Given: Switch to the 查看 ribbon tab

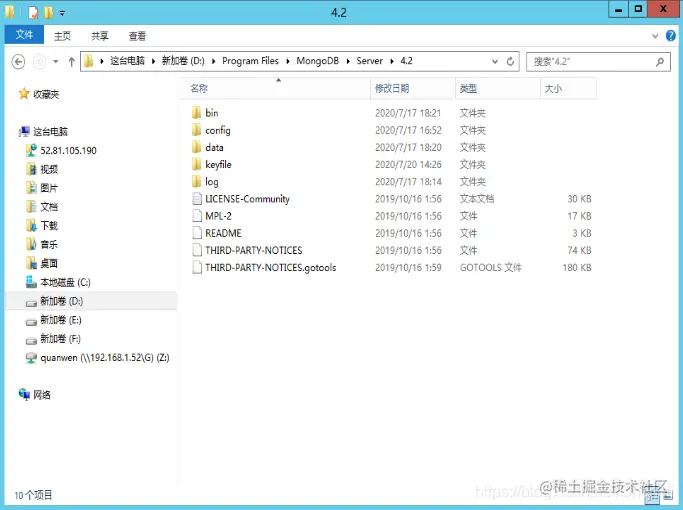Looking at the screenshot, I should tap(137, 36).
